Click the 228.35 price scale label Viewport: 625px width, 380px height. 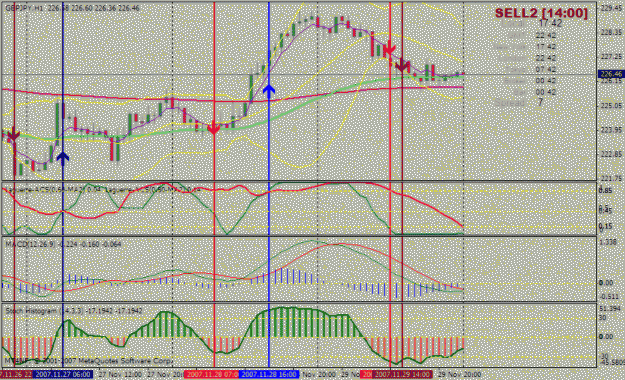coord(612,32)
